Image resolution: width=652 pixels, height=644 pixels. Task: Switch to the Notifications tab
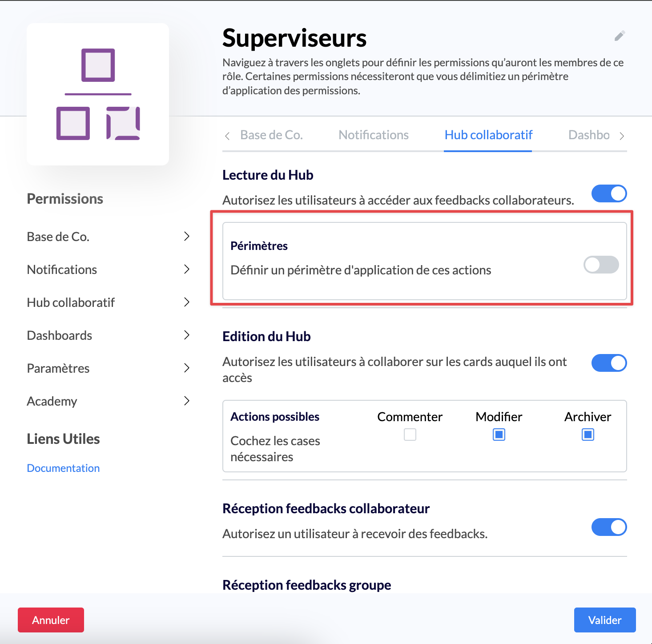[374, 135]
